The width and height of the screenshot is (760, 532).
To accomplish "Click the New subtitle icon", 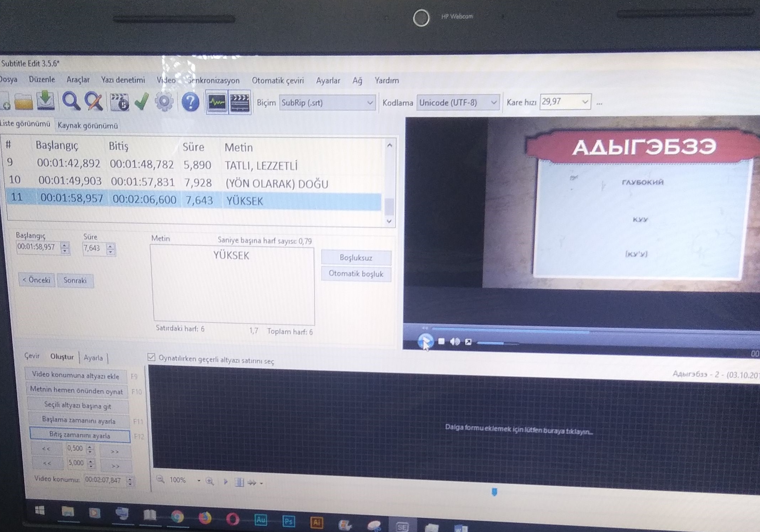I will (5, 102).
